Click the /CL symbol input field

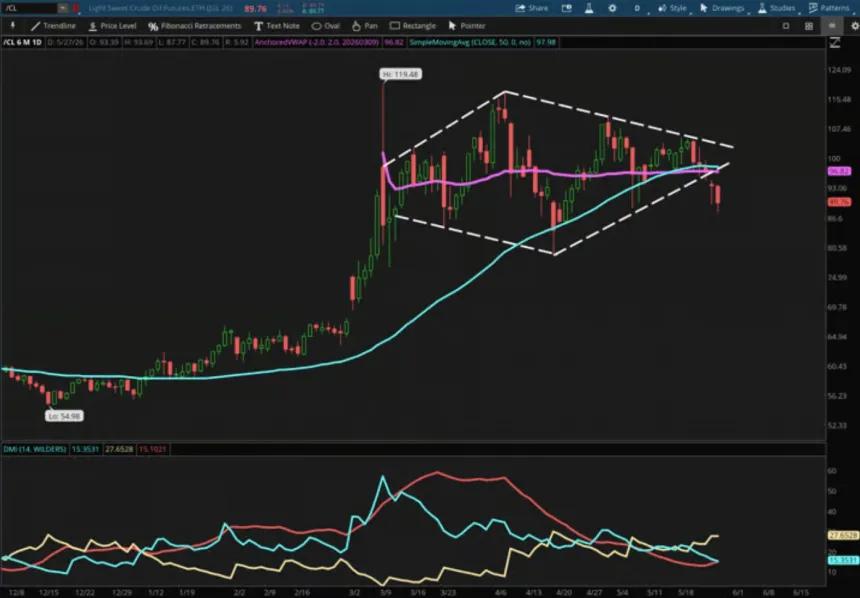30,8
